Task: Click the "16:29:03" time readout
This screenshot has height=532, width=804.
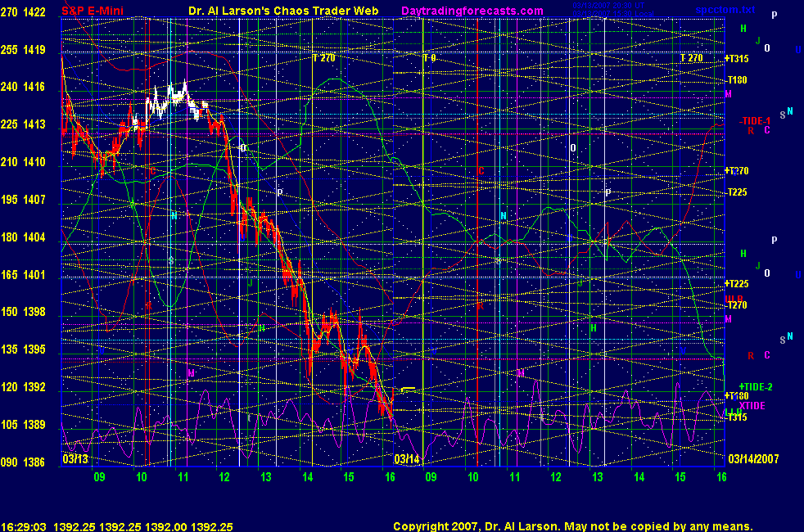Action: pyautogui.click(x=24, y=526)
